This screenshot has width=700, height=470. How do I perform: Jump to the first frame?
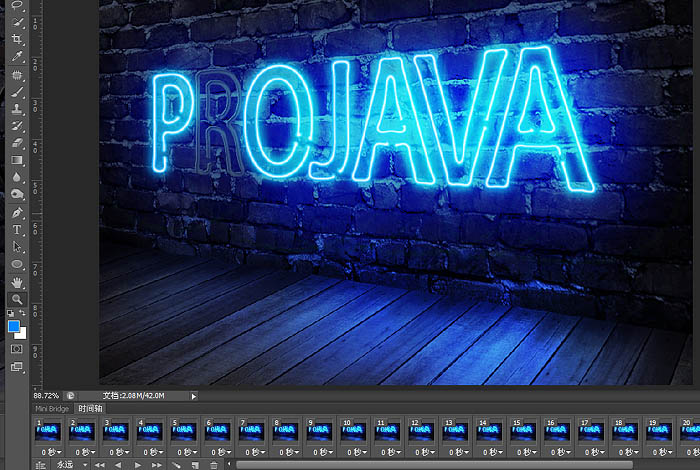[x=100, y=465]
